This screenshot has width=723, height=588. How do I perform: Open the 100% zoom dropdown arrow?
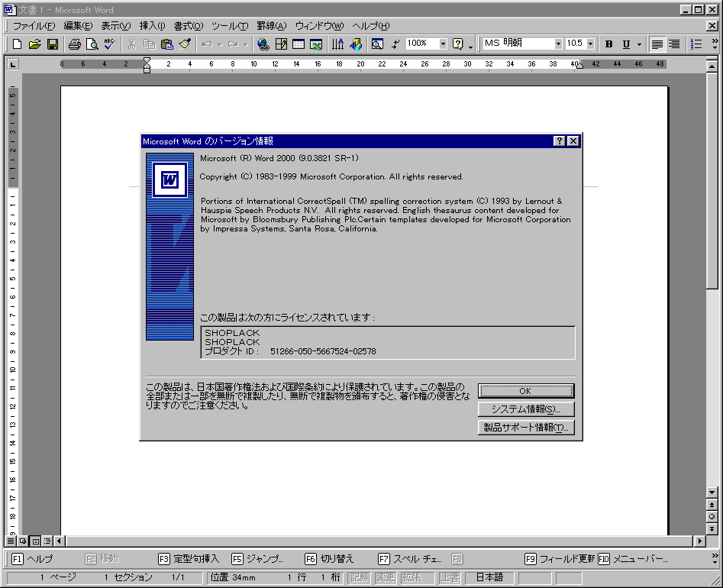point(443,44)
